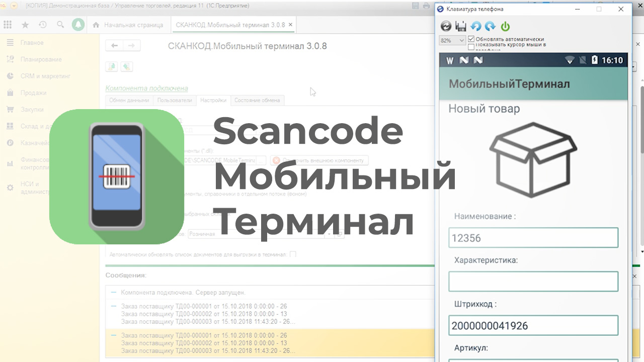
Task: Open the 1C main menu dropdown arrow
Action: [14, 6]
